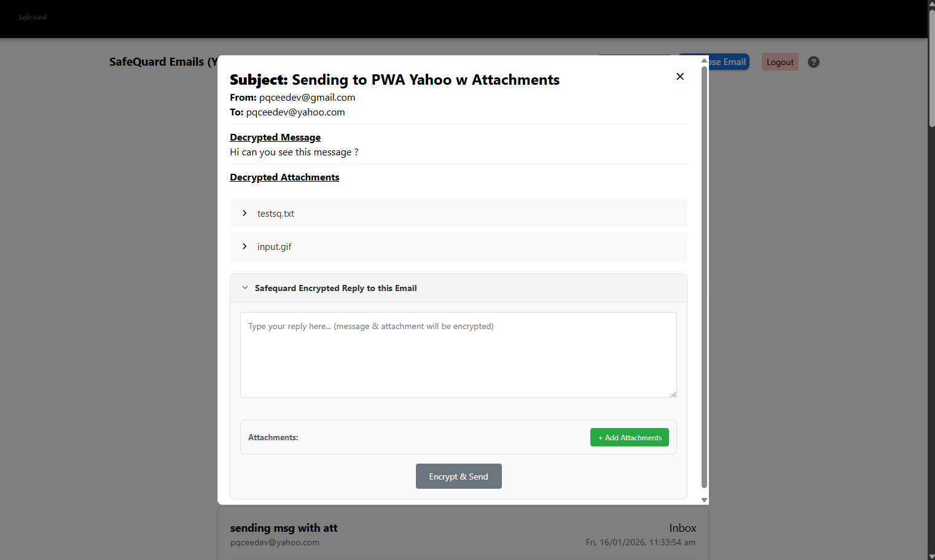Click the Decrypted Message heading

pos(275,138)
